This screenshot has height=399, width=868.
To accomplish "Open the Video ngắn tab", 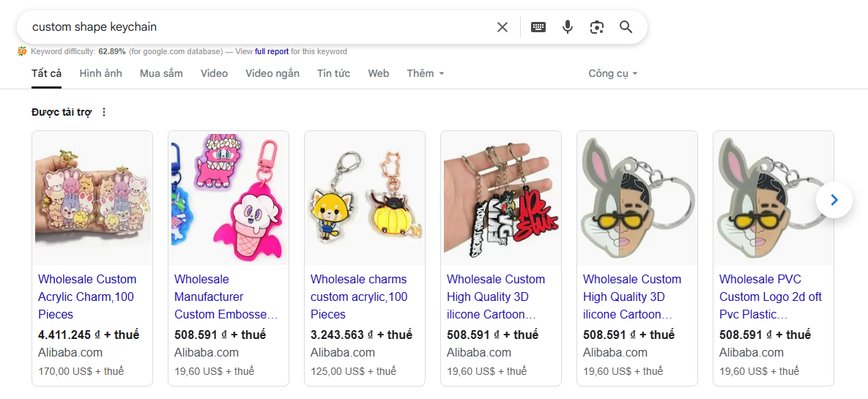I will [272, 74].
